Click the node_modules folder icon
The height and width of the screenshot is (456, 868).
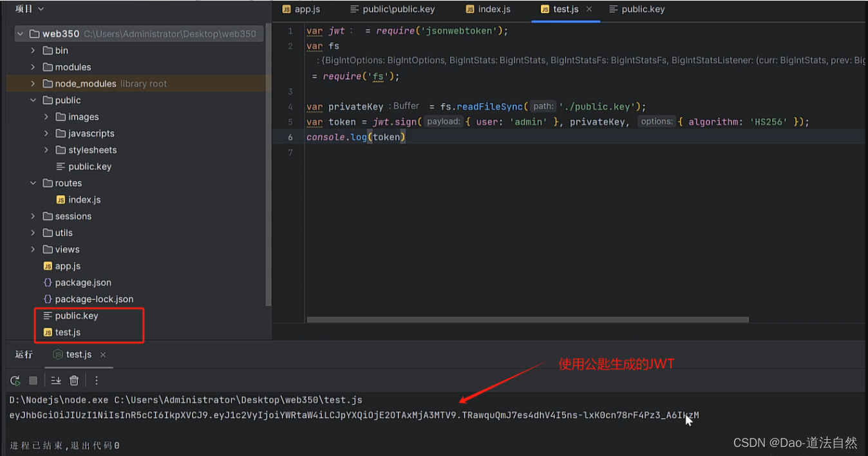(x=48, y=84)
